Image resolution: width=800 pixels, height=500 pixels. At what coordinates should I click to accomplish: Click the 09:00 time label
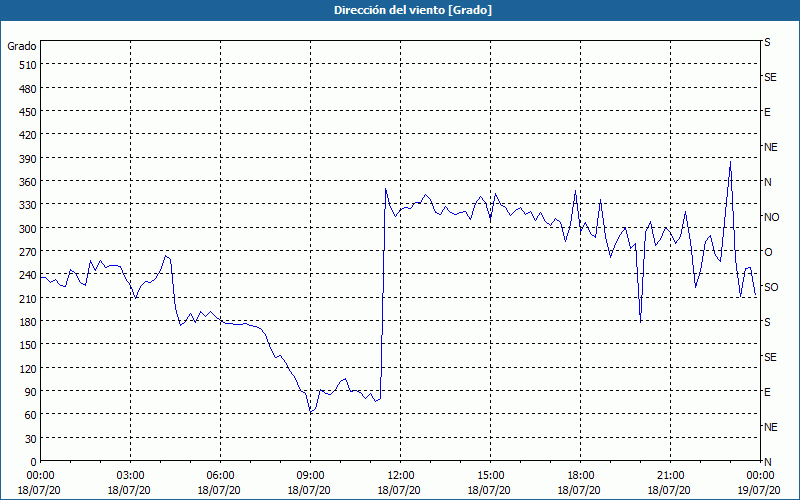(x=310, y=476)
